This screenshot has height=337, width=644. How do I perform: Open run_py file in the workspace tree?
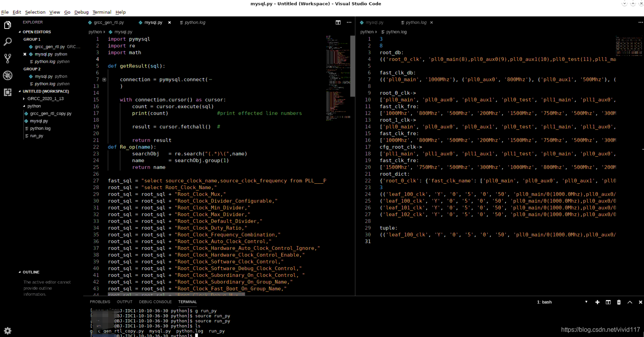pos(37,136)
